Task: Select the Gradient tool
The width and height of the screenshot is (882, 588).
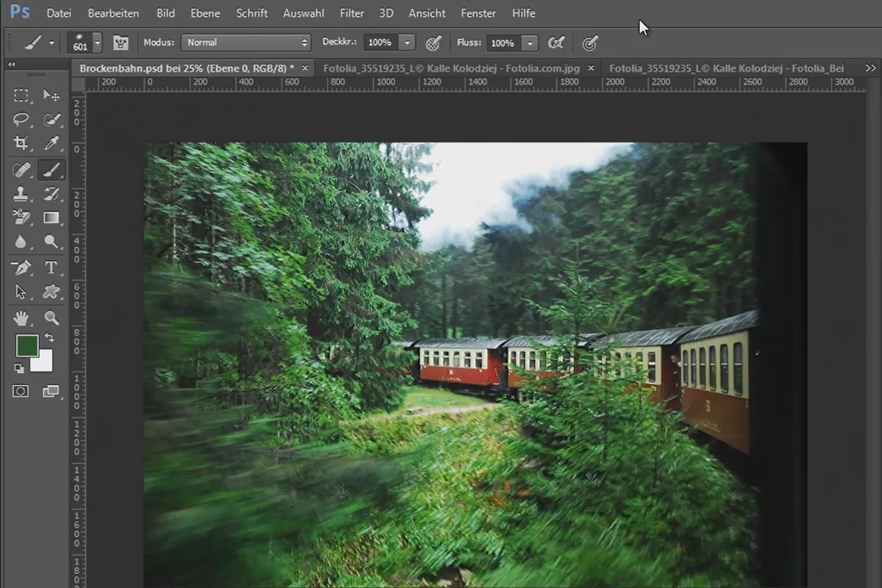Action: 51,218
